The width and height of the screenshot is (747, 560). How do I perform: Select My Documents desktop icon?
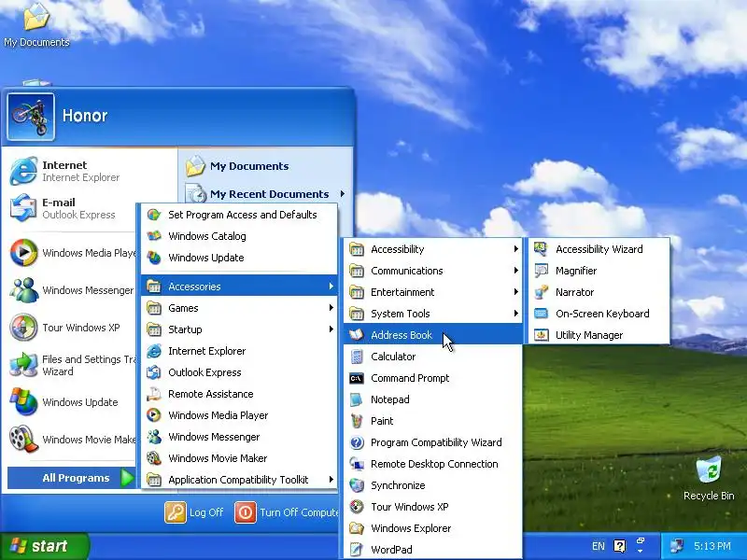[36, 24]
